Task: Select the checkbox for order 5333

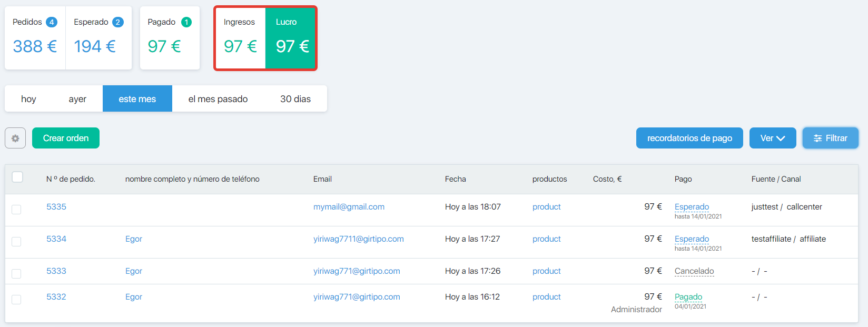Action: [x=16, y=274]
